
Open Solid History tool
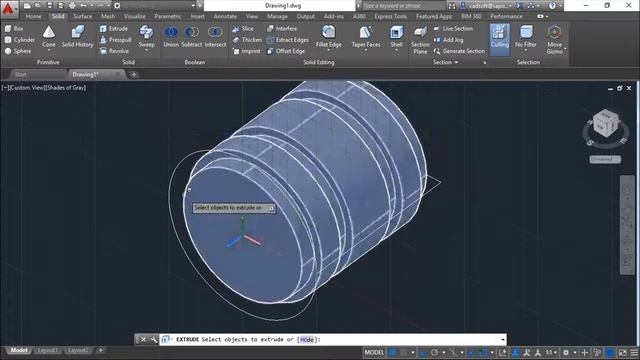point(78,36)
